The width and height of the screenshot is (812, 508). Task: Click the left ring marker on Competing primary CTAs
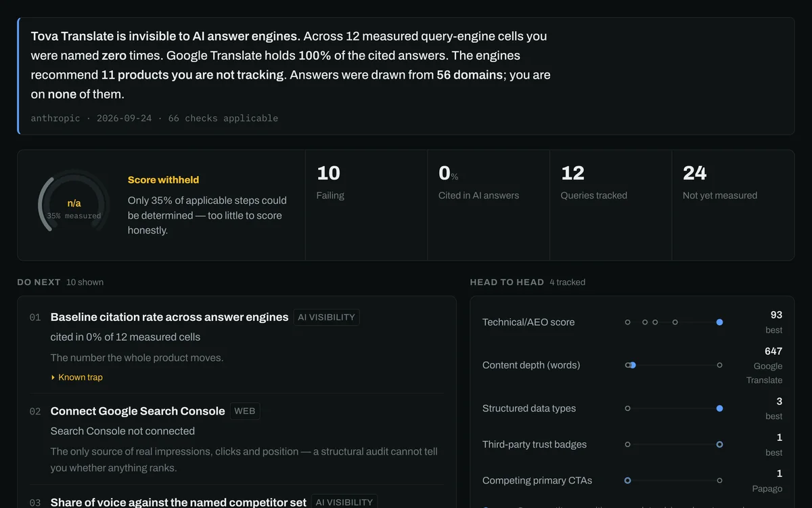pos(627,480)
